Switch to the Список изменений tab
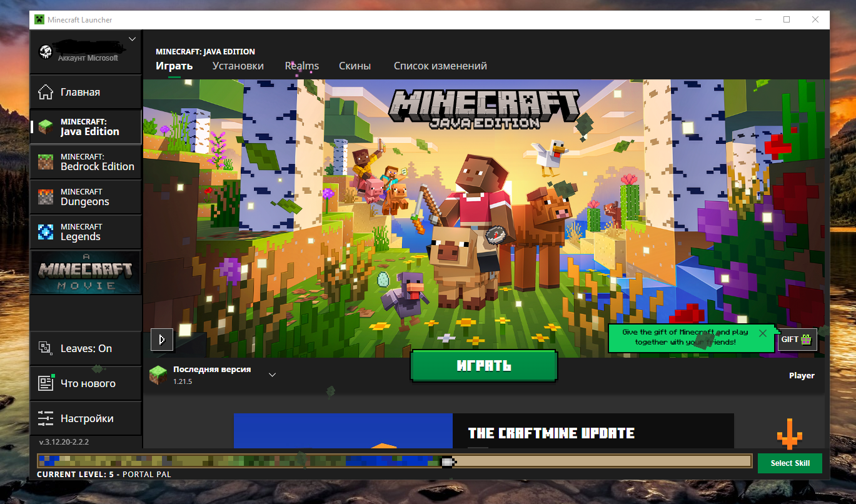 click(440, 66)
